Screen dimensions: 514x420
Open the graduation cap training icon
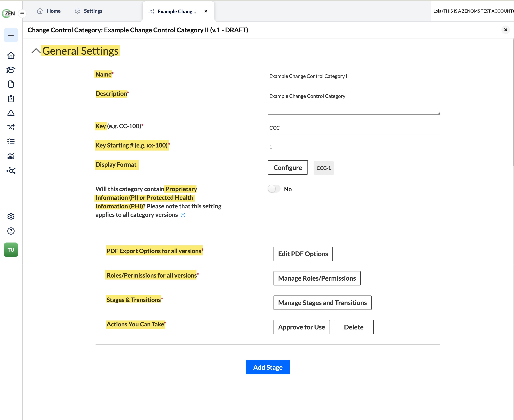pyautogui.click(x=11, y=70)
